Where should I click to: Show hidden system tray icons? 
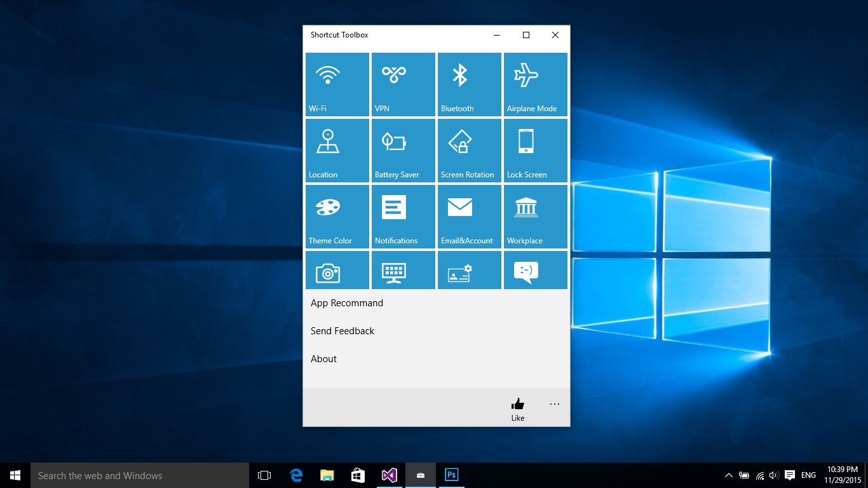728,475
